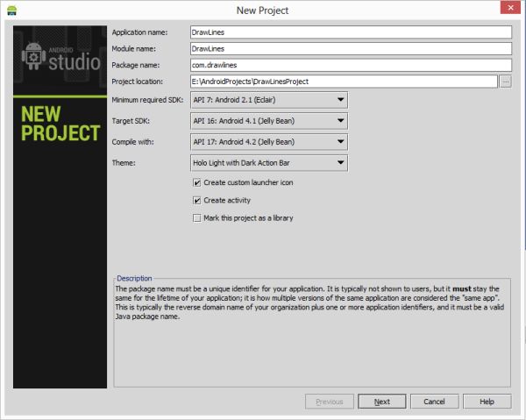Click the New Project window title
Image resolution: width=526 pixels, height=420 pixels.
point(262,11)
